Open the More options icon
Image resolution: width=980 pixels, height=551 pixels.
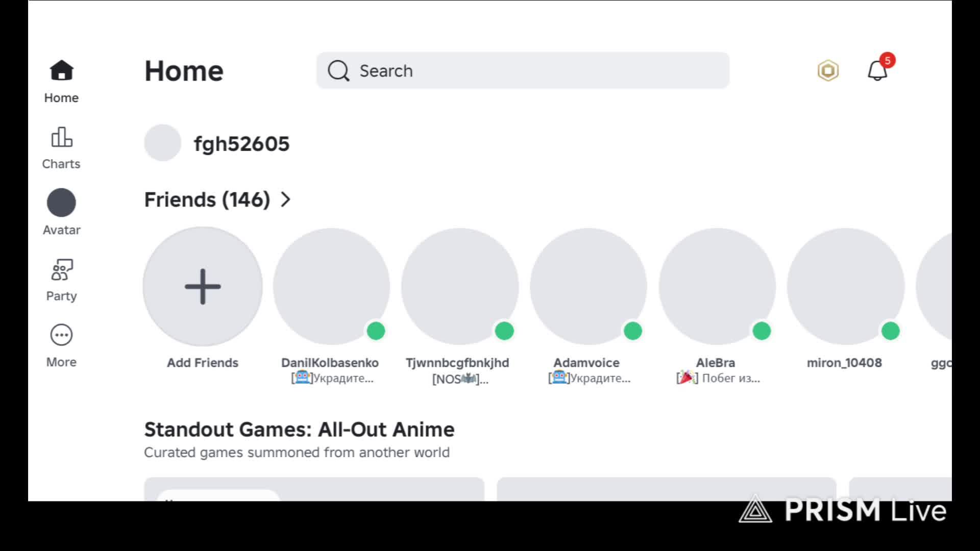[x=61, y=335]
